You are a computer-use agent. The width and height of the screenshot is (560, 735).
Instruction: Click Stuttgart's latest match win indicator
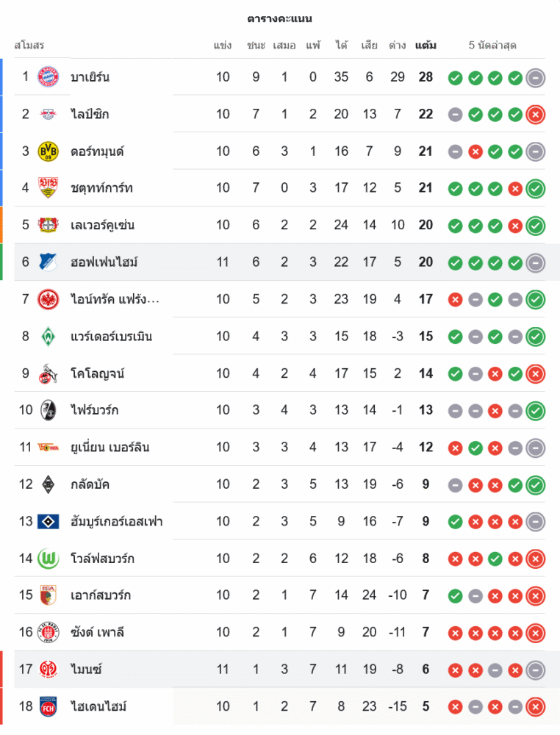(536, 188)
